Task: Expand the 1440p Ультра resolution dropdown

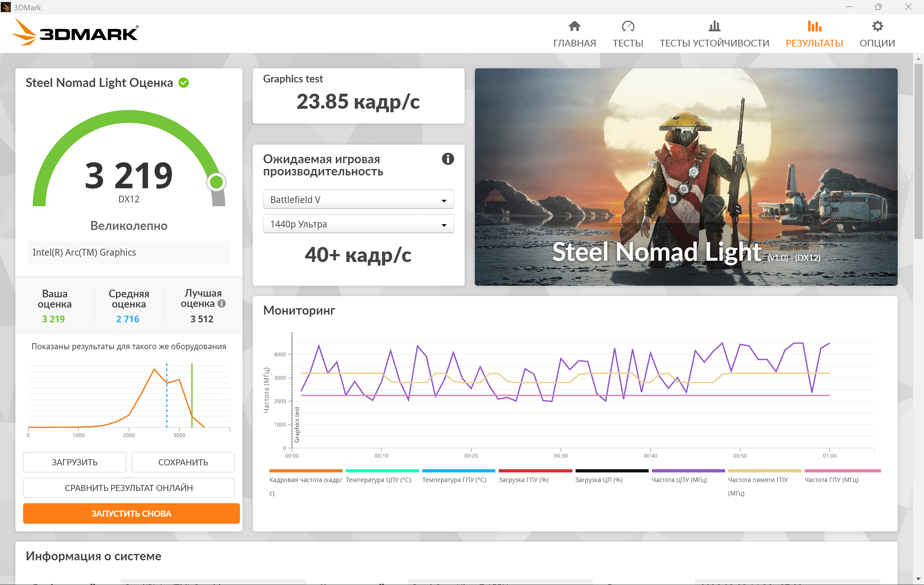Action: [358, 224]
